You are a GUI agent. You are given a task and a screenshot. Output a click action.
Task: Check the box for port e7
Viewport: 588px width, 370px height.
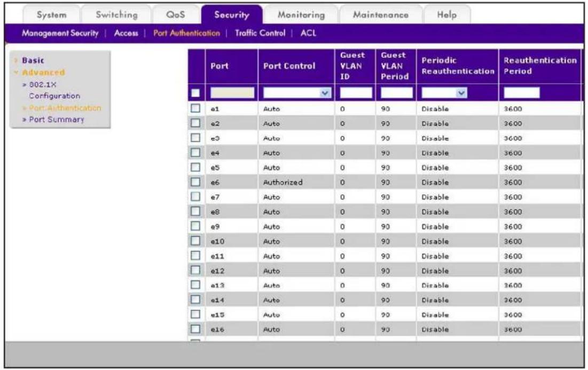195,196
